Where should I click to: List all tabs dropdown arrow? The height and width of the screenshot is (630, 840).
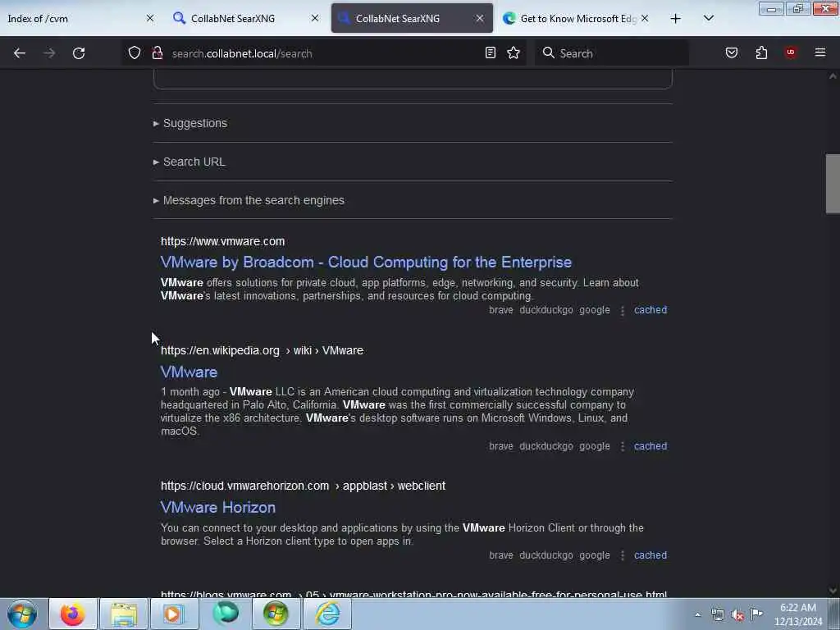[x=709, y=18]
